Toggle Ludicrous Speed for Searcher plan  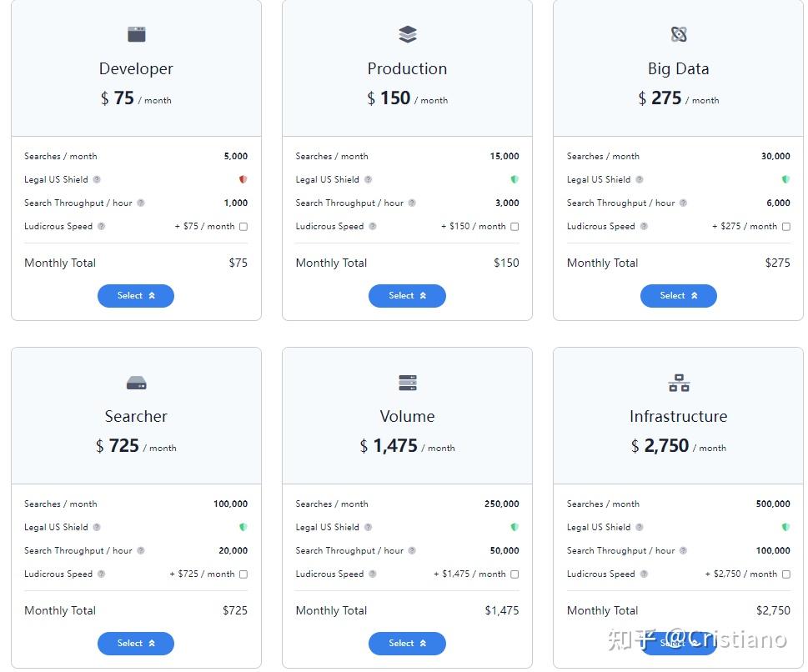tap(243, 574)
